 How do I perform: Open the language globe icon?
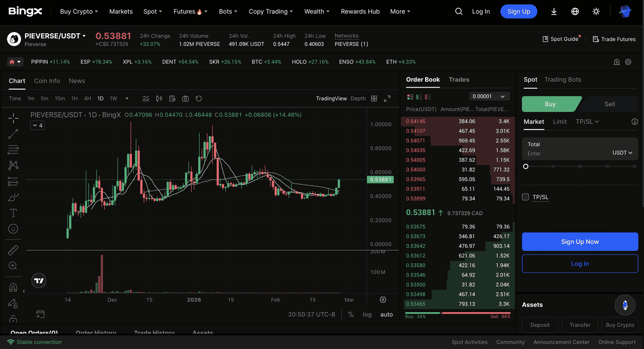point(575,12)
